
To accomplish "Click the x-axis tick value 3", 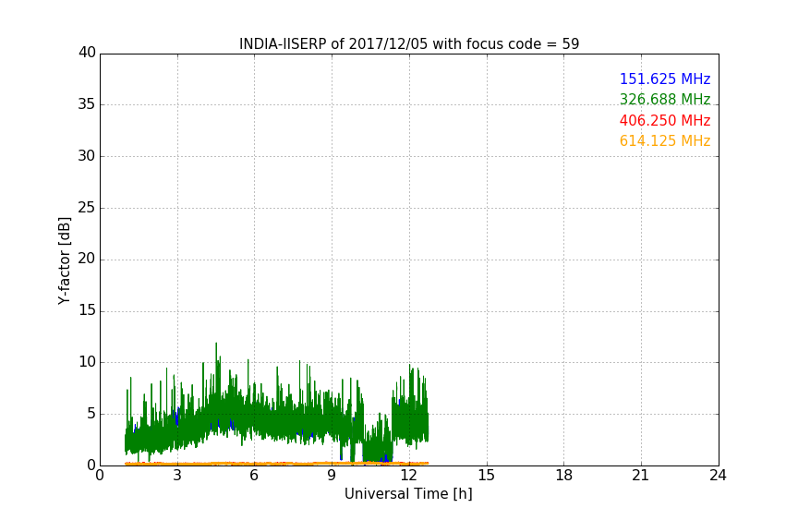I will (x=177, y=476).
